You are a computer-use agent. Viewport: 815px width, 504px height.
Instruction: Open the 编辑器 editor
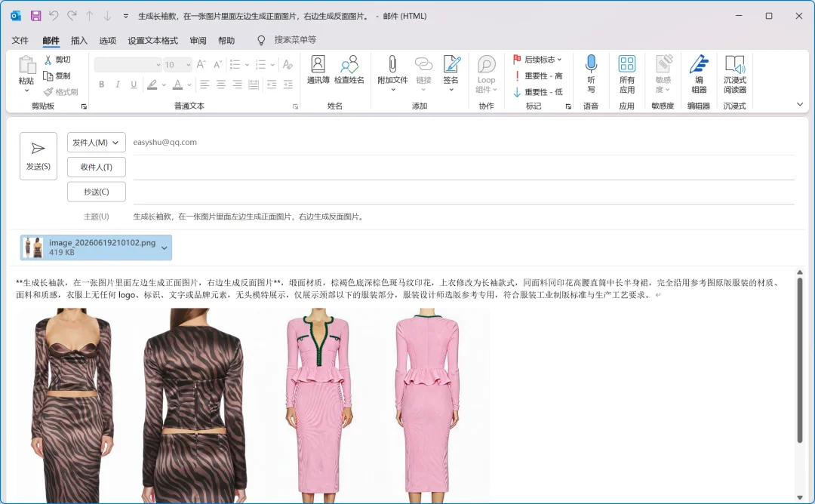pyautogui.click(x=699, y=74)
